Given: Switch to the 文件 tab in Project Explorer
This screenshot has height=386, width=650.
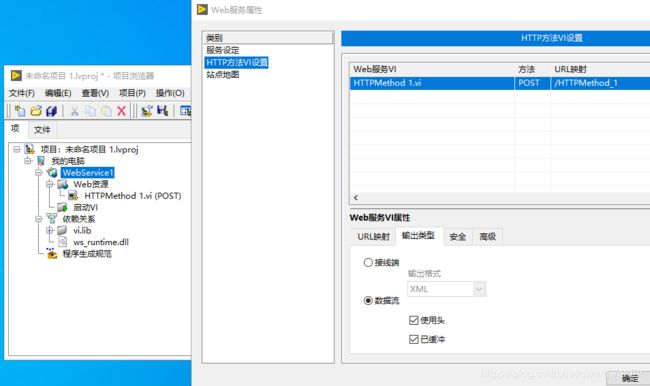Looking at the screenshot, I should pos(42,130).
